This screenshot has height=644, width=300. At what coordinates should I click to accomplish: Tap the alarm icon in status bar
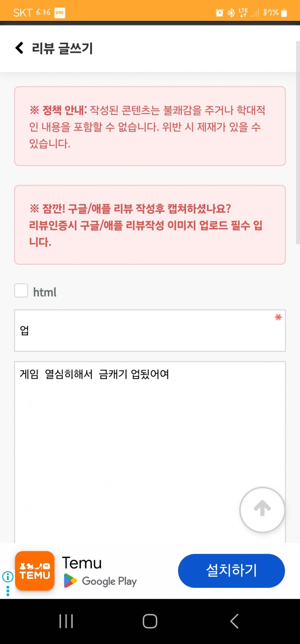(x=219, y=13)
